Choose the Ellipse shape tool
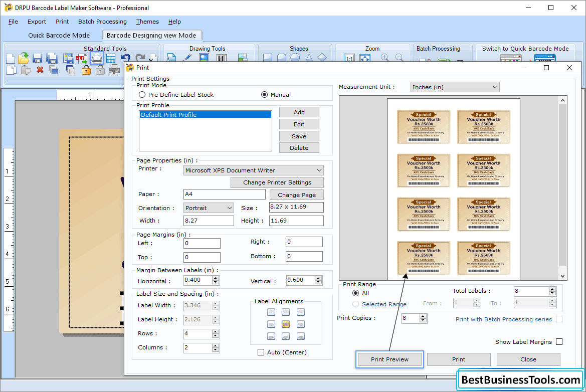Viewport: 586px width, 392px height. coord(295,57)
